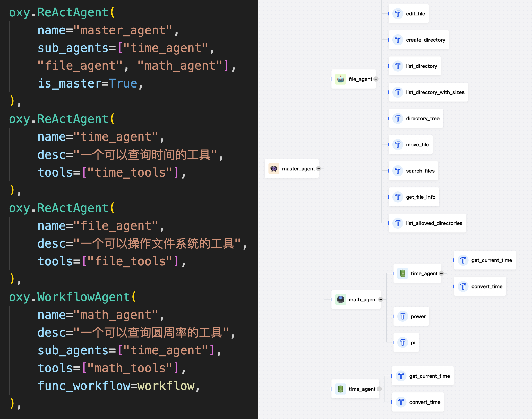Collapse the file_agent subtree

[x=376, y=79]
